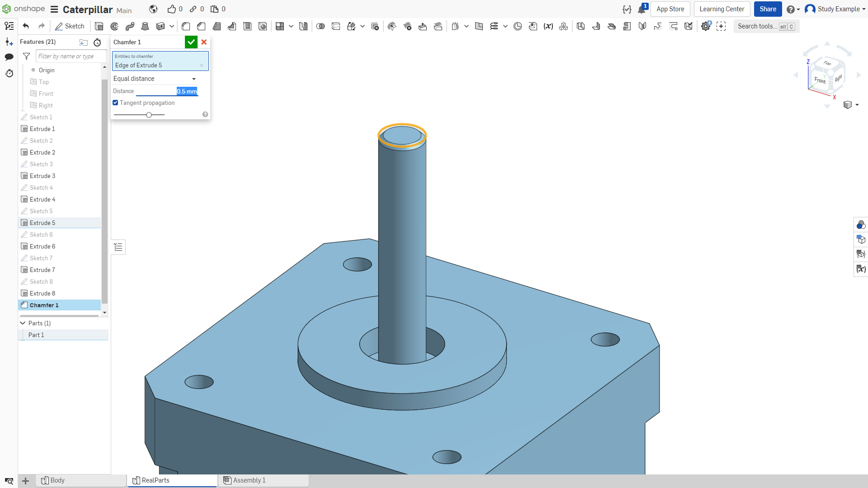Cancel the Chamfer 1 dialog with red X
The height and width of the screenshot is (488, 868).
(x=204, y=42)
